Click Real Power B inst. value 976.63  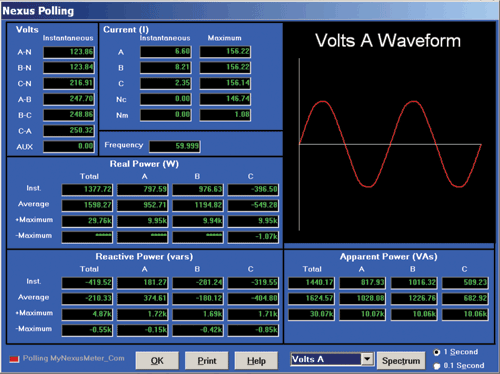pos(198,190)
